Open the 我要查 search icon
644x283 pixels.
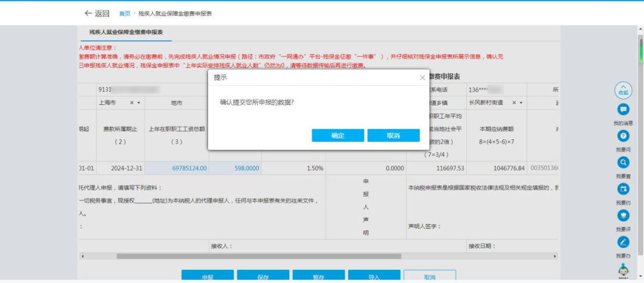(x=623, y=163)
